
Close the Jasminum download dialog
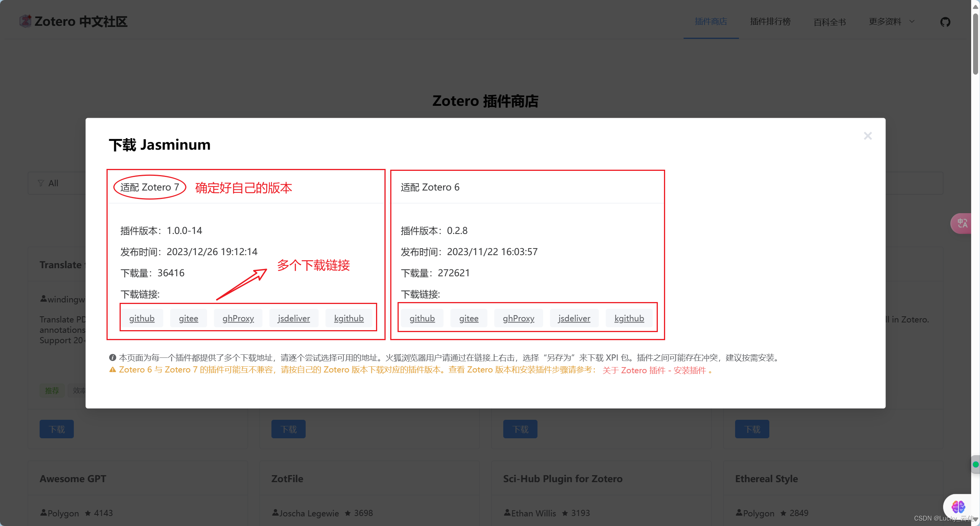click(x=867, y=136)
